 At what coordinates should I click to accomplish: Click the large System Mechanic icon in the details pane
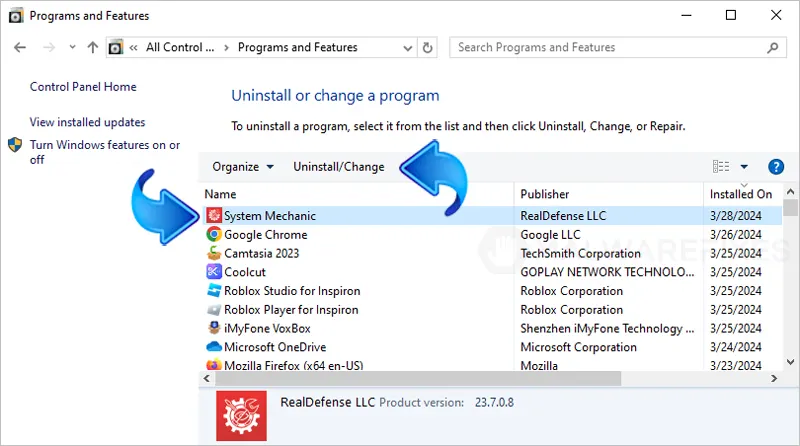coord(241,416)
